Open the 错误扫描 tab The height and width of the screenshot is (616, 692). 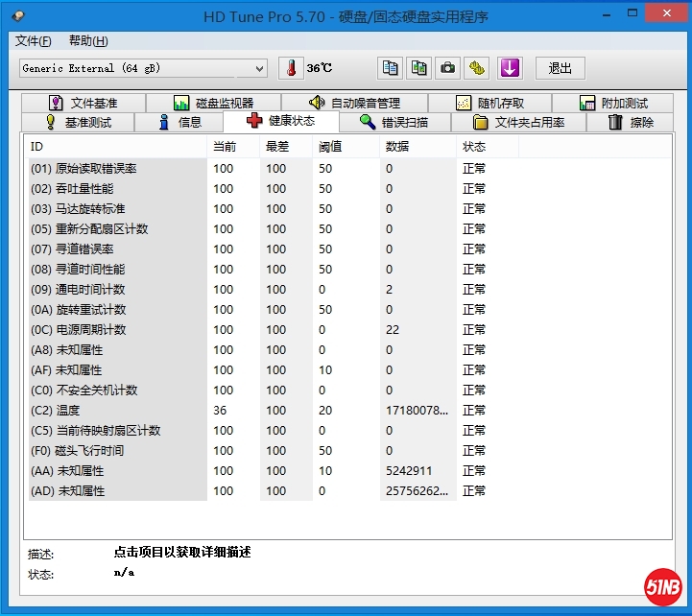point(392,122)
